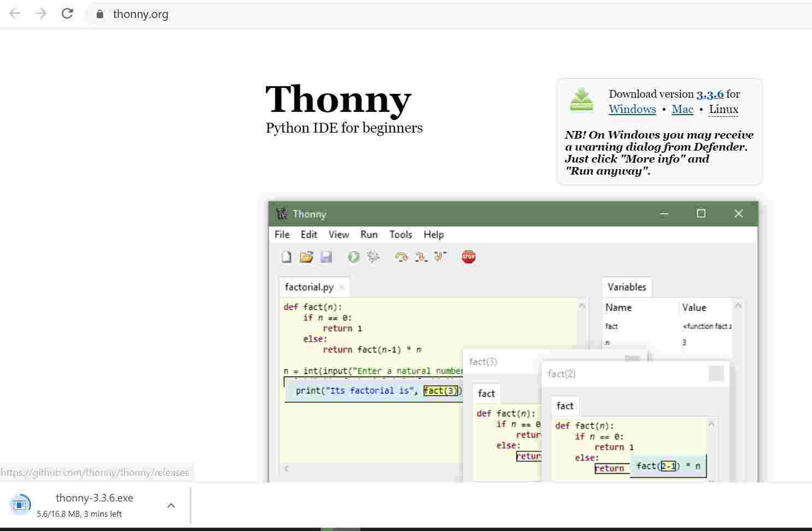Viewport: 812px width, 531px height.
Task: Click the Thonny window minimize button
Action: tap(664, 213)
